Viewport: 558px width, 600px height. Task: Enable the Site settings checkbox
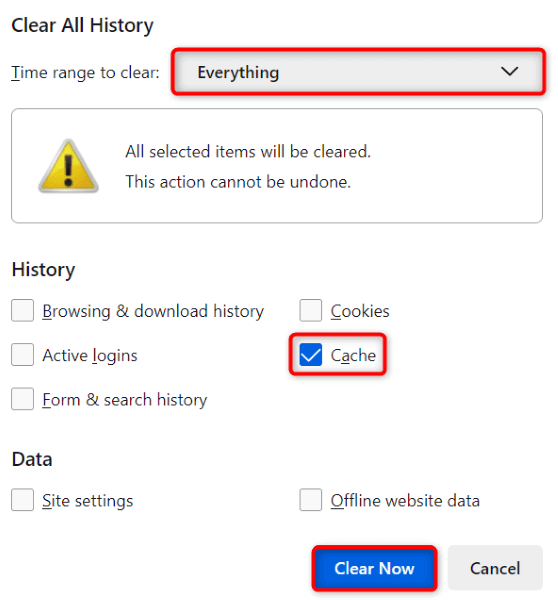(23, 500)
